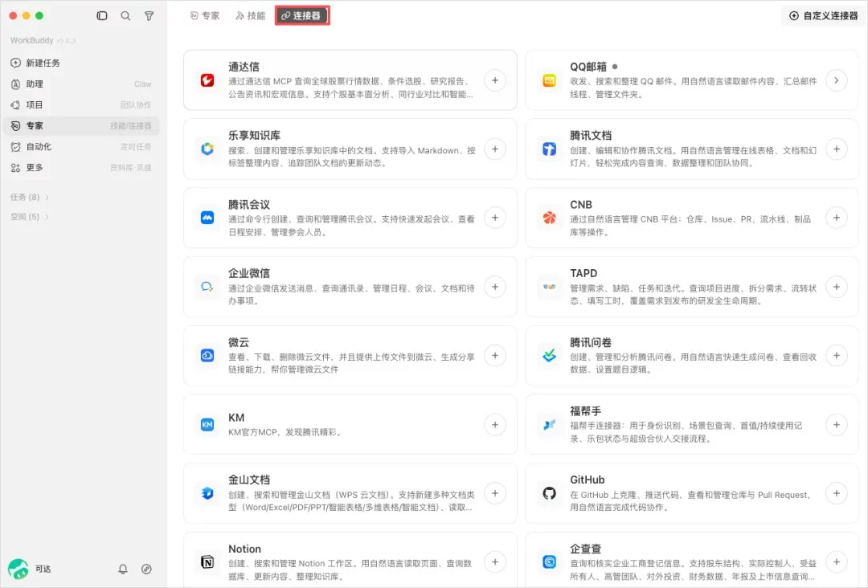Switch to the 技能 tab
The height and width of the screenshot is (588, 868).
pyautogui.click(x=250, y=15)
